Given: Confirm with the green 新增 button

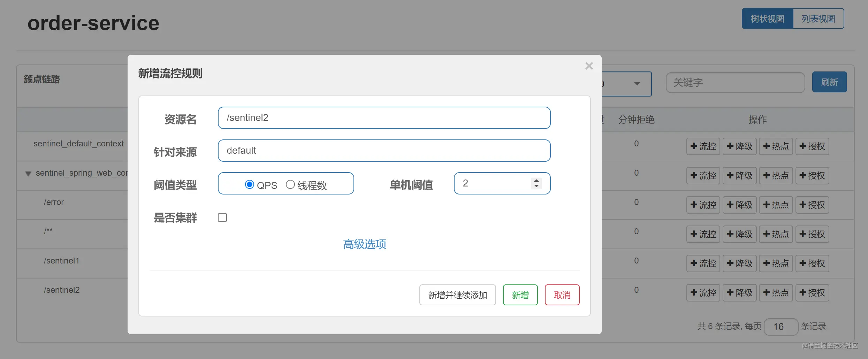Looking at the screenshot, I should [520, 295].
